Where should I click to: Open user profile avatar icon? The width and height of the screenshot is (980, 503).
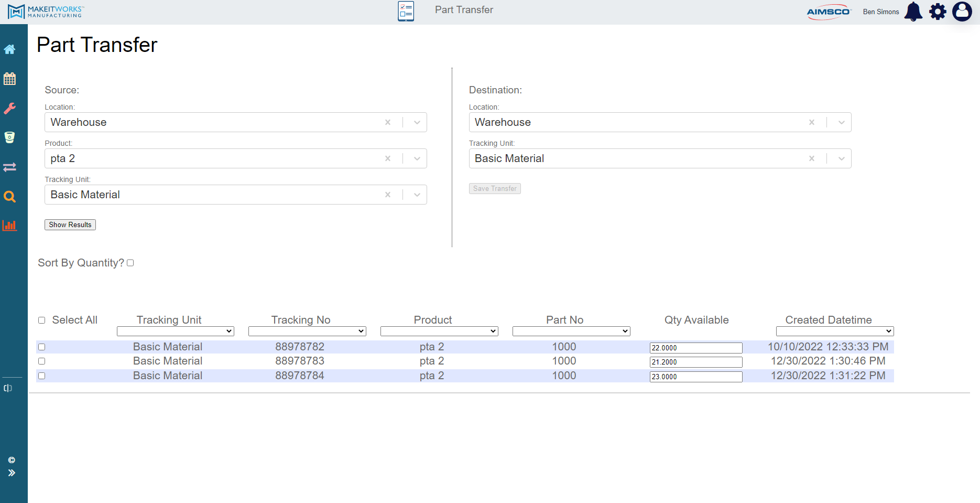[x=962, y=12]
